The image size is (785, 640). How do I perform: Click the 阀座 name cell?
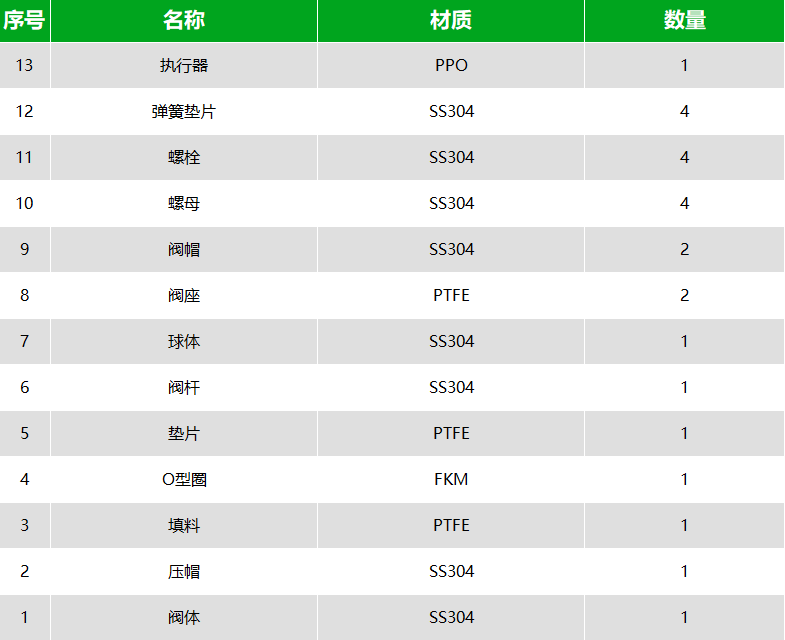click(x=184, y=295)
